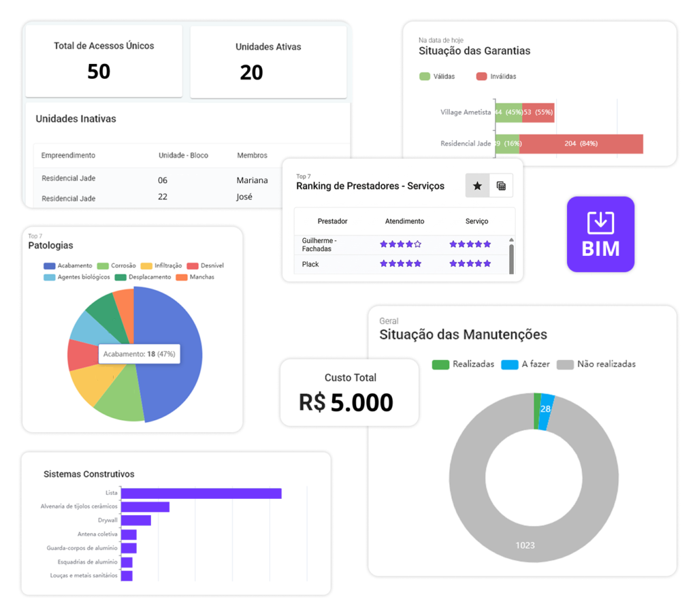Click the Acabamento legend color swatch

(x=49, y=265)
